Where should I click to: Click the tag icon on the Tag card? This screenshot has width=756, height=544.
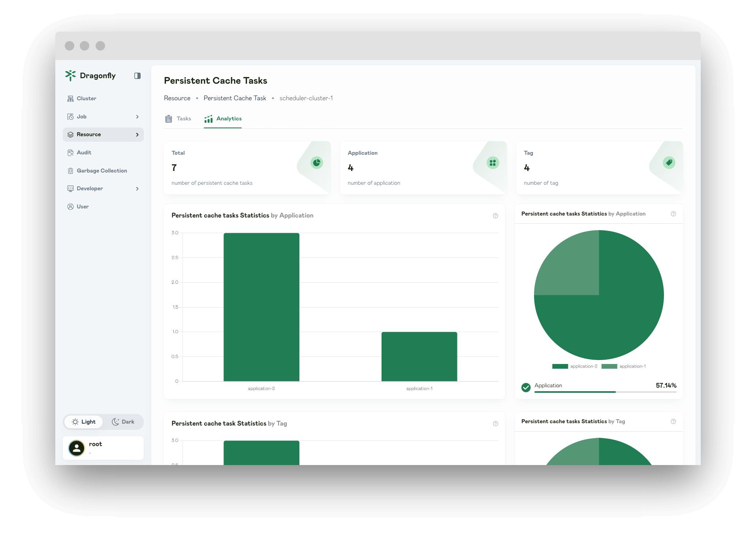[669, 162]
